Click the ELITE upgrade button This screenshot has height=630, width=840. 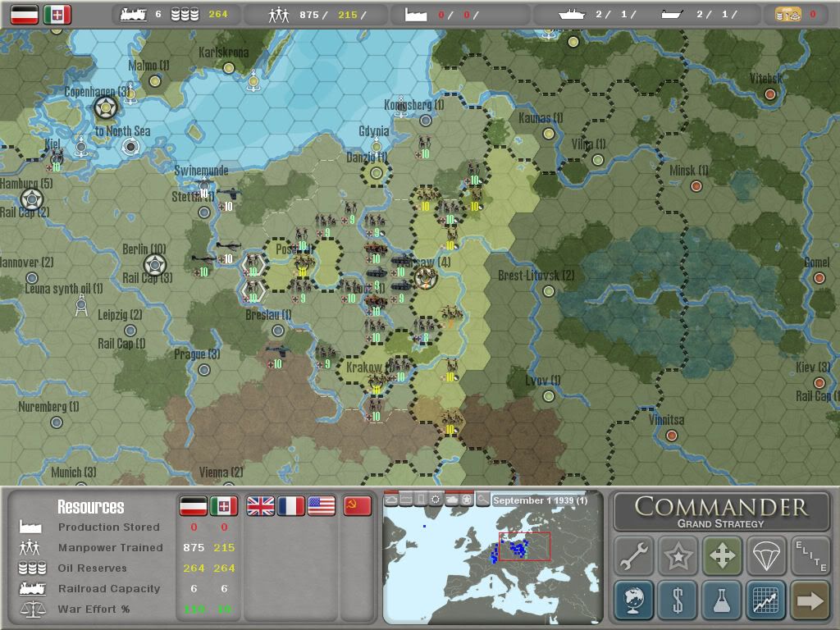pos(810,555)
